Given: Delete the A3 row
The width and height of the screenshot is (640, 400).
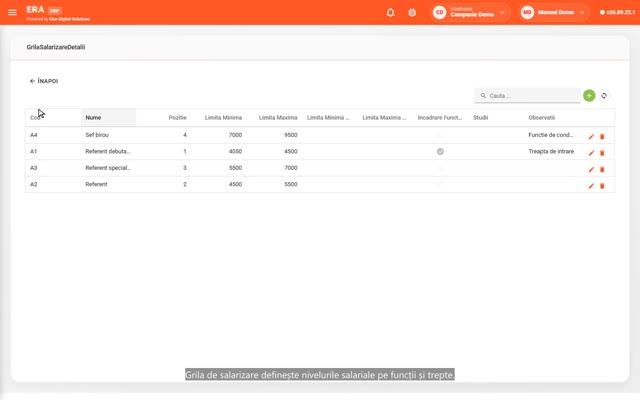Looking at the screenshot, I should pyautogui.click(x=602, y=169).
